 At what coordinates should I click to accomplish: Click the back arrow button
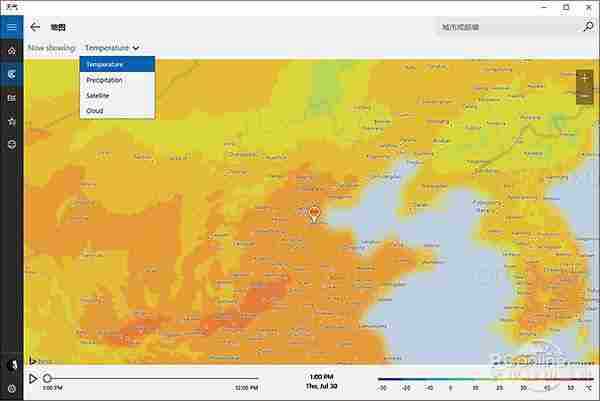tap(35, 27)
